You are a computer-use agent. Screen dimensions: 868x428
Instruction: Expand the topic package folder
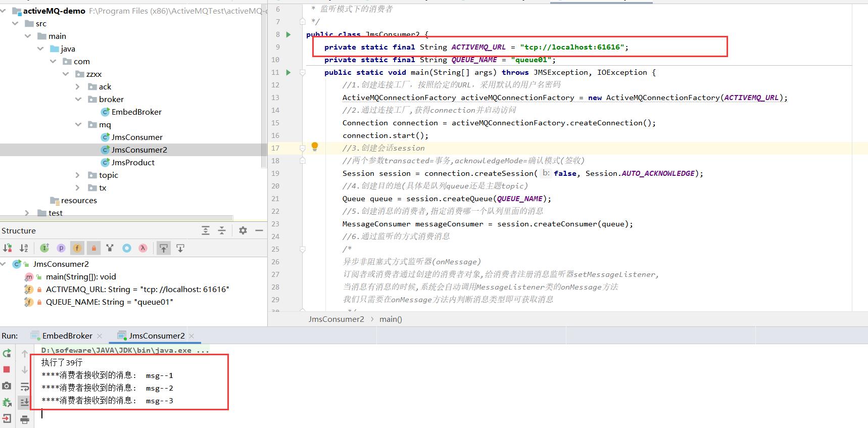coord(77,175)
